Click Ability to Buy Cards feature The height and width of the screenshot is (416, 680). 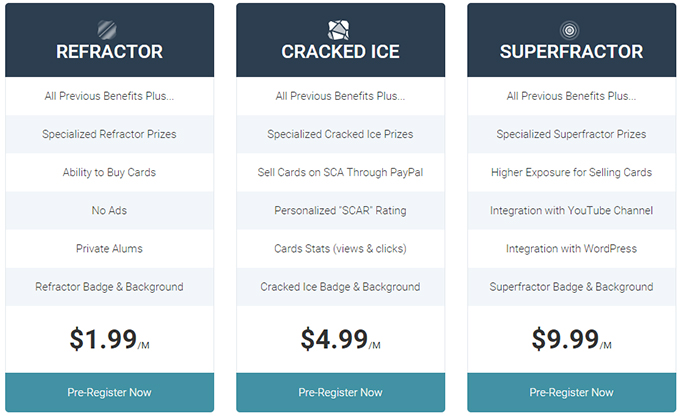[x=109, y=172]
